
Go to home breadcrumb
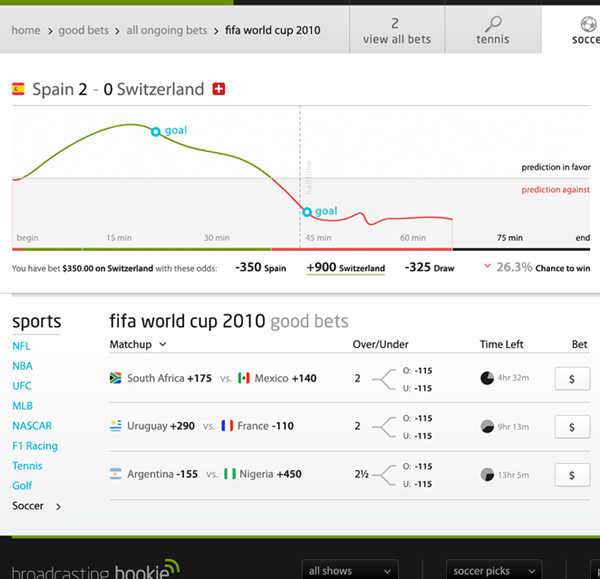click(x=26, y=30)
